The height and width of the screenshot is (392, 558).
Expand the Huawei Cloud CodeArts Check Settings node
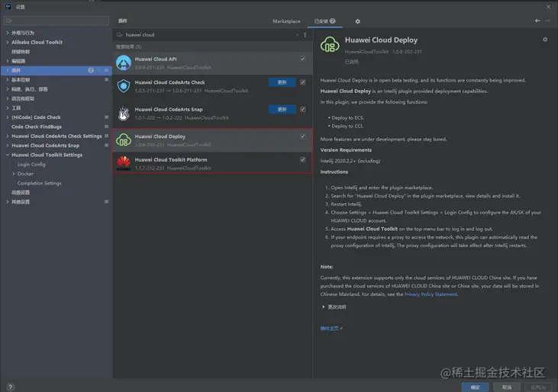[x=8, y=136]
